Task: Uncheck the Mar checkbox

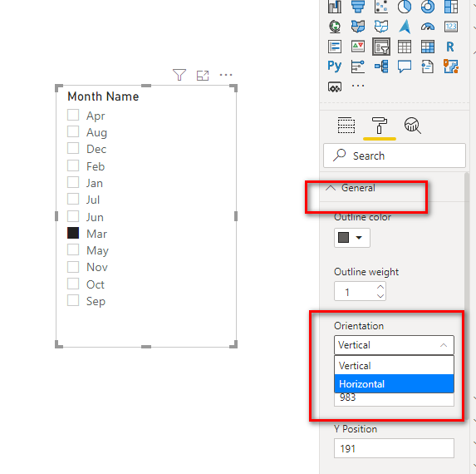Action: coord(73,234)
